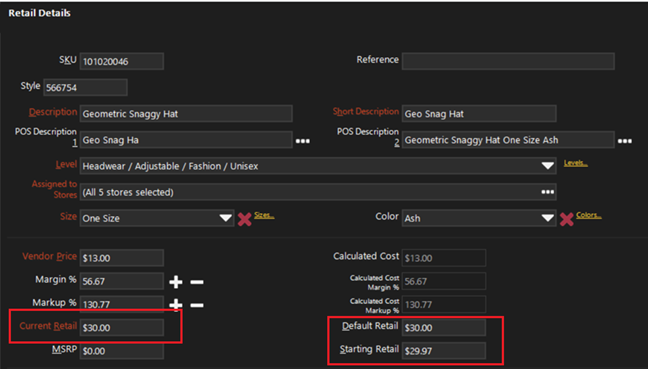Open ellipsis next to POS Description 1
Image resolution: width=648 pixels, height=369 pixels.
pyautogui.click(x=303, y=141)
